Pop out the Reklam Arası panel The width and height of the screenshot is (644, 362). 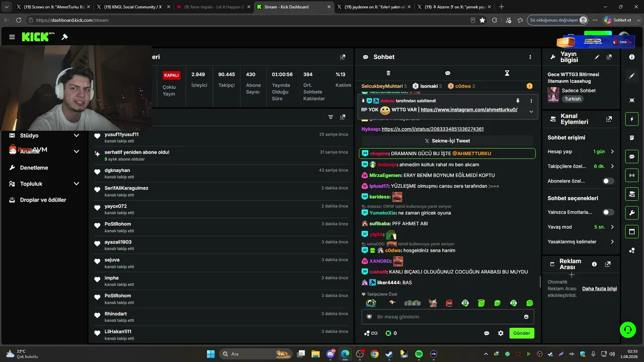pyautogui.click(x=608, y=264)
